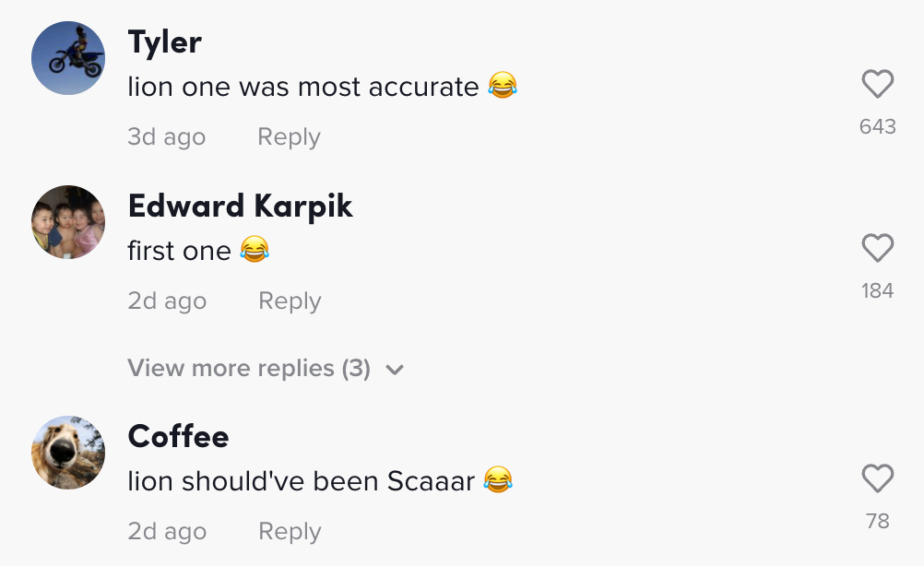Click the chevron next to more replies

(395, 370)
